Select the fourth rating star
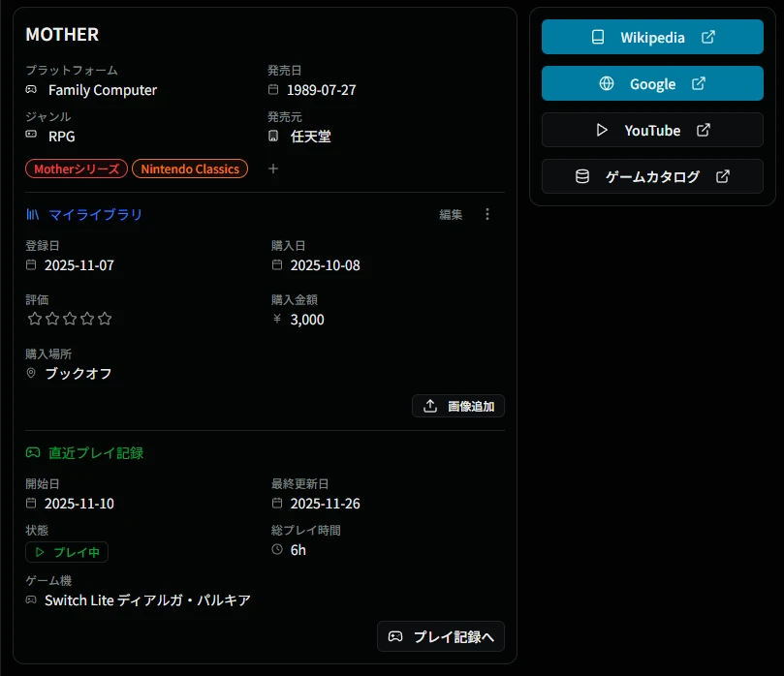The image size is (784, 676). point(87,319)
